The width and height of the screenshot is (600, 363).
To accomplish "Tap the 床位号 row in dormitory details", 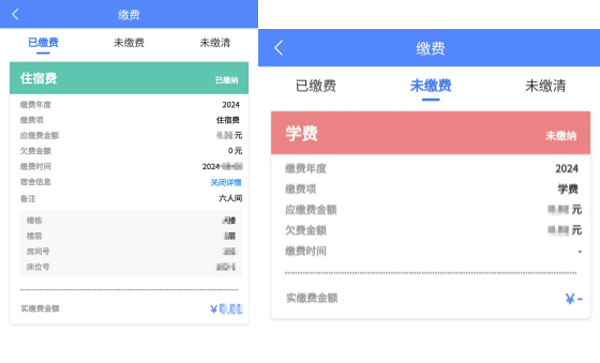I will point(130,267).
